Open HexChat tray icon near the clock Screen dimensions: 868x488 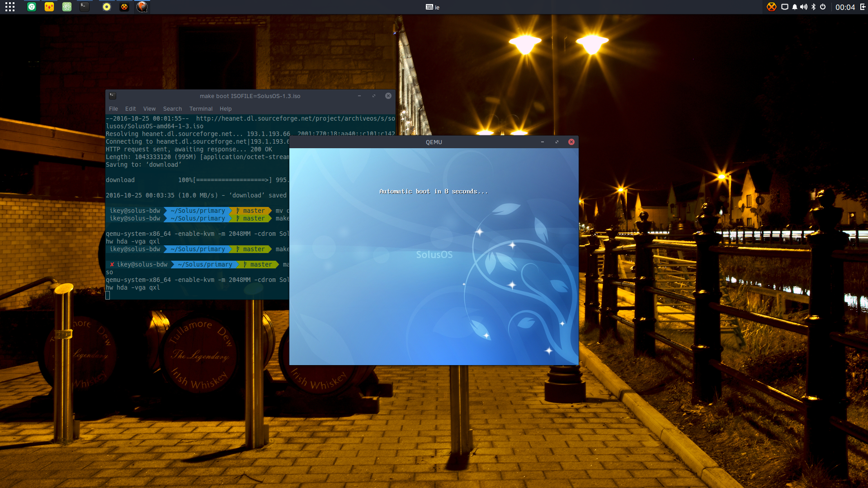pyautogui.click(x=772, y=7)
